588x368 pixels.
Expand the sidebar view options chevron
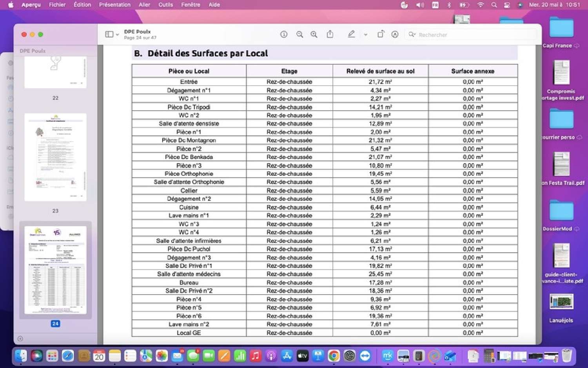coord(117,35)
